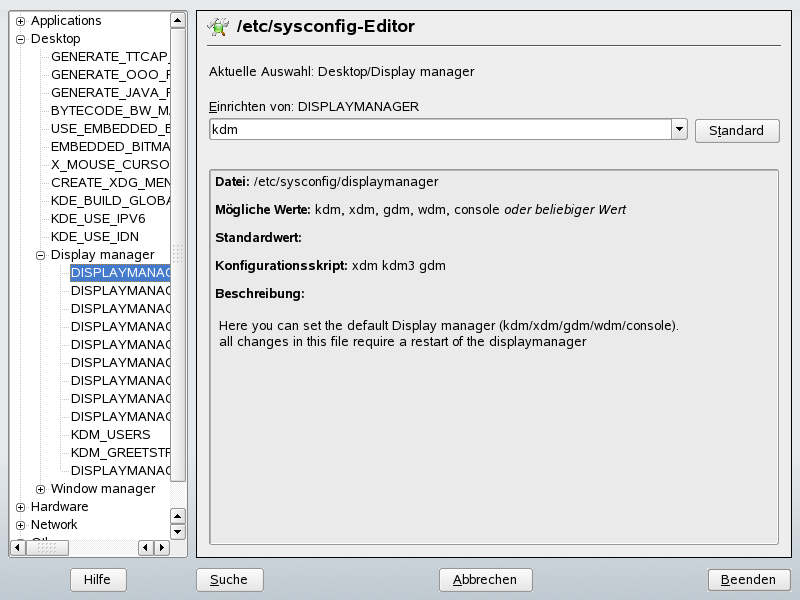800x600 pixels.
Task: Collapse the Display manager branch
Action: (40, 254)
